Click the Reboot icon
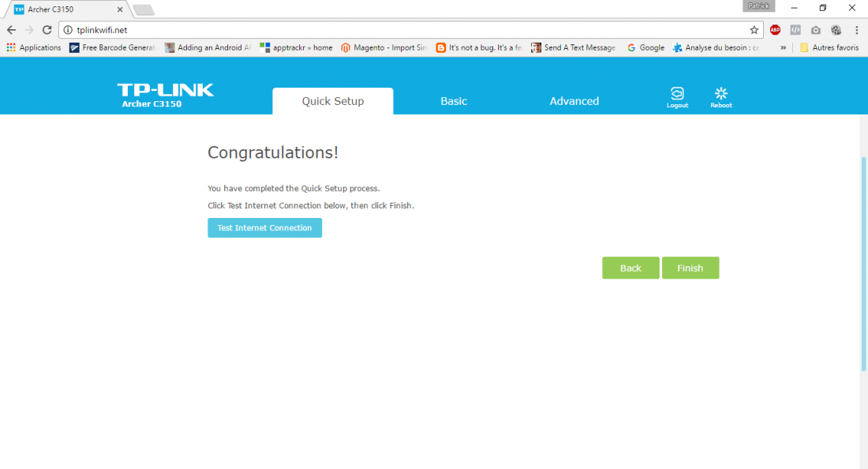This screenshot has height=469, width=868. tap(720, 95)
